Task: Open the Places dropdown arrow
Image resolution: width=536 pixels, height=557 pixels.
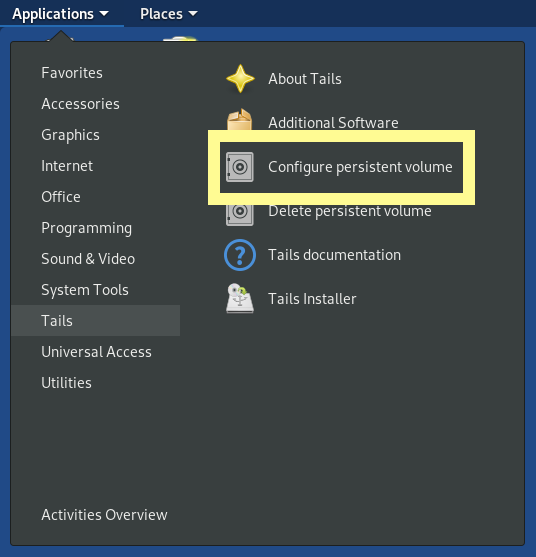Action: point(193,14)
